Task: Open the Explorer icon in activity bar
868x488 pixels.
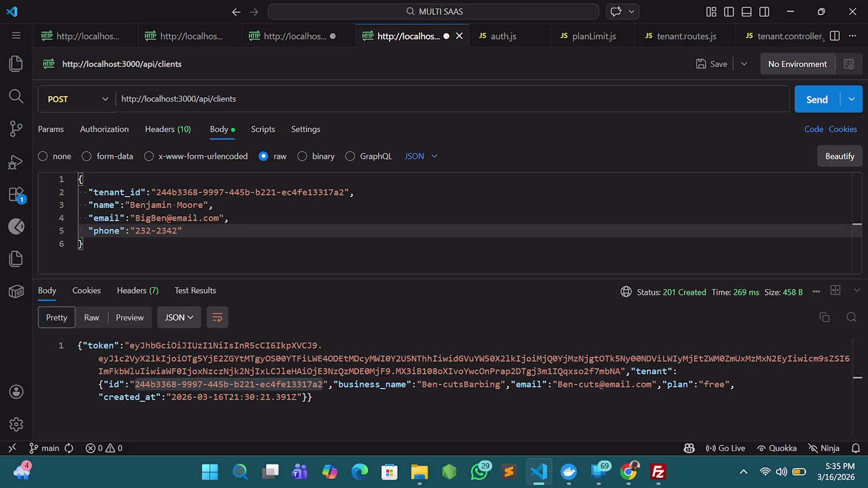Action: [16, 64]
